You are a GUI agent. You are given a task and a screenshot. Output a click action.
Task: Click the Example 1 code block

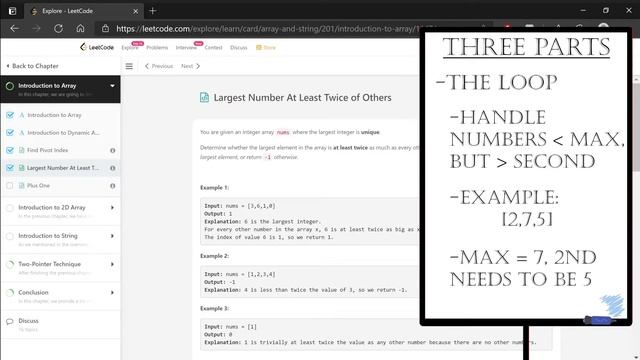pyautogui.click(x=310, y=221)
